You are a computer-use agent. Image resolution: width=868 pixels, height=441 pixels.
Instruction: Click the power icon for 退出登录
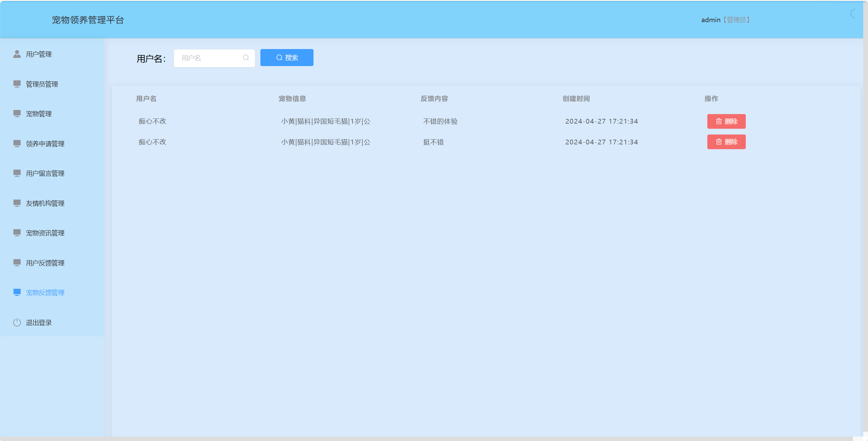(x=17, y=322)
